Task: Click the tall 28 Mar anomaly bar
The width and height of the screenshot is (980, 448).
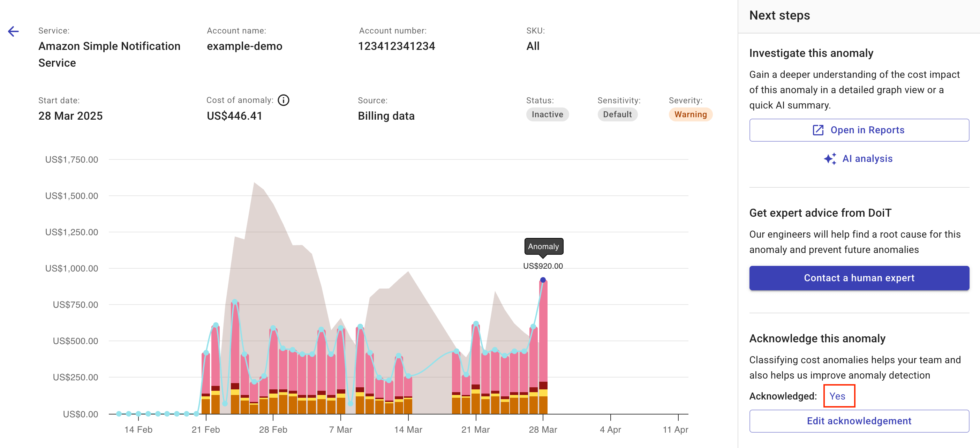Action: coord(543,335)
